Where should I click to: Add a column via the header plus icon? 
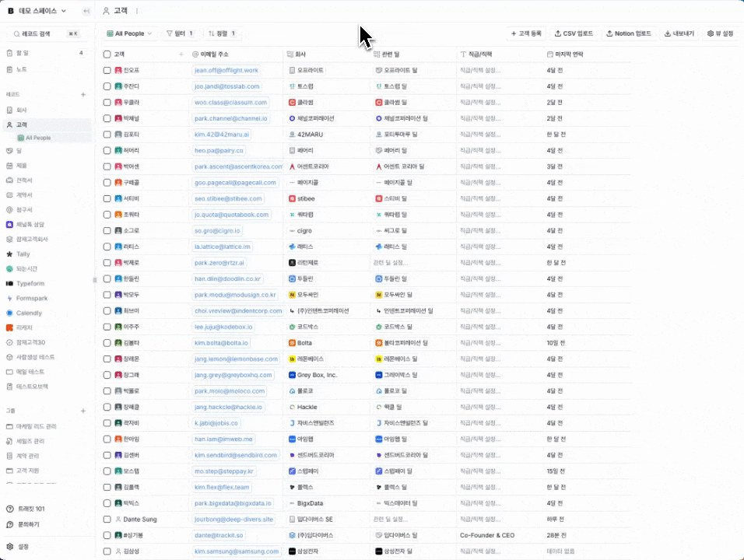[181, 54]
